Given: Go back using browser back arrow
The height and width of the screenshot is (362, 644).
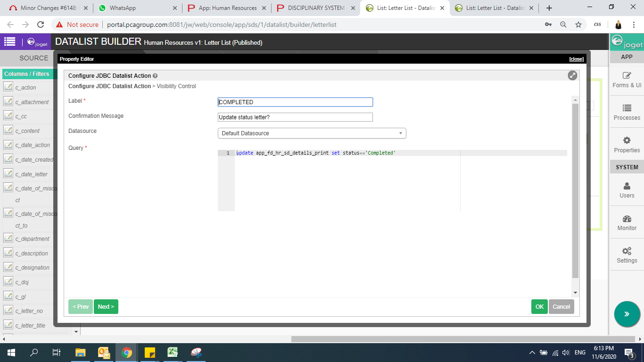Looking at the screenshot, I should coord(10,25).
